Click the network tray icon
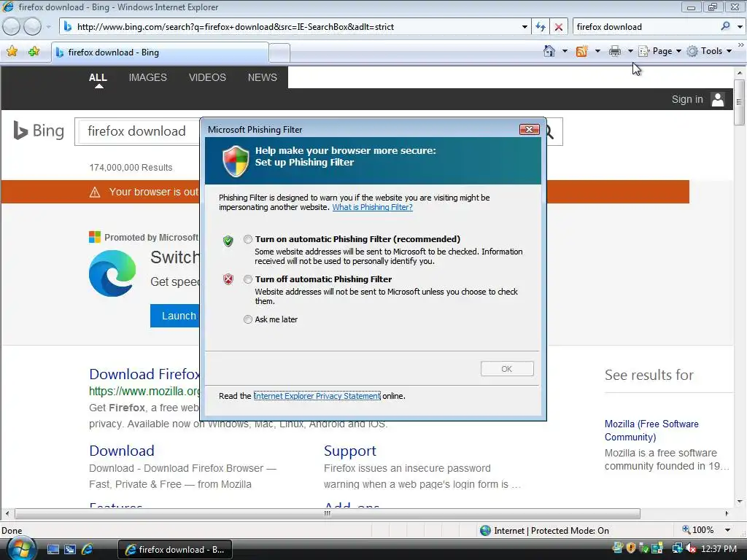 click(x=677, y=548)
